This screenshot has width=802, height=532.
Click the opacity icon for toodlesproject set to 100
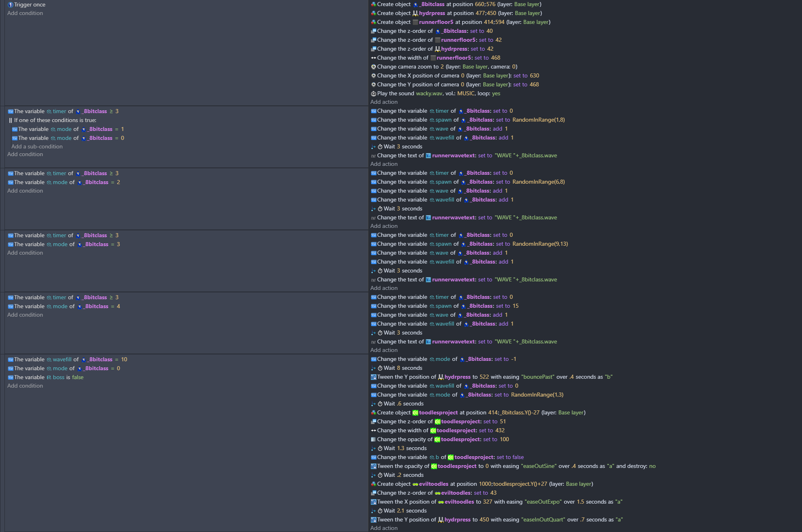pyautogui.click(x=374, y=440)
